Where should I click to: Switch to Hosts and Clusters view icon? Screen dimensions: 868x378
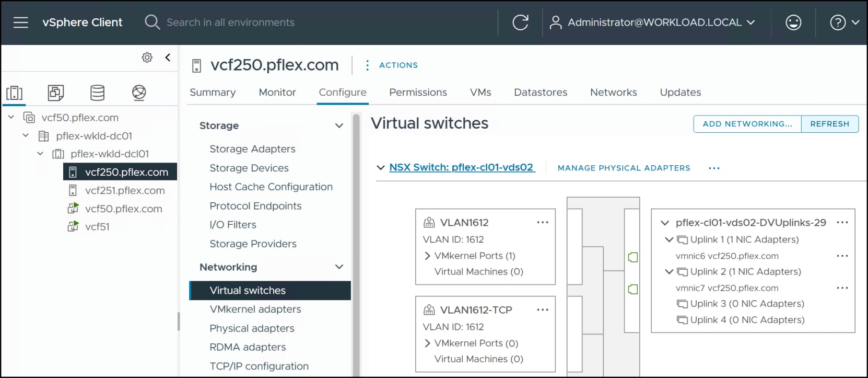coord(14,93)
